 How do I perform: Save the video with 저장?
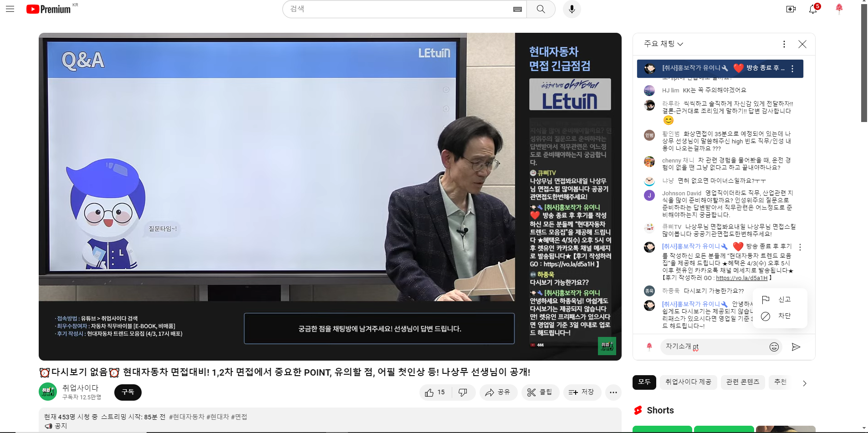point(582,392)
